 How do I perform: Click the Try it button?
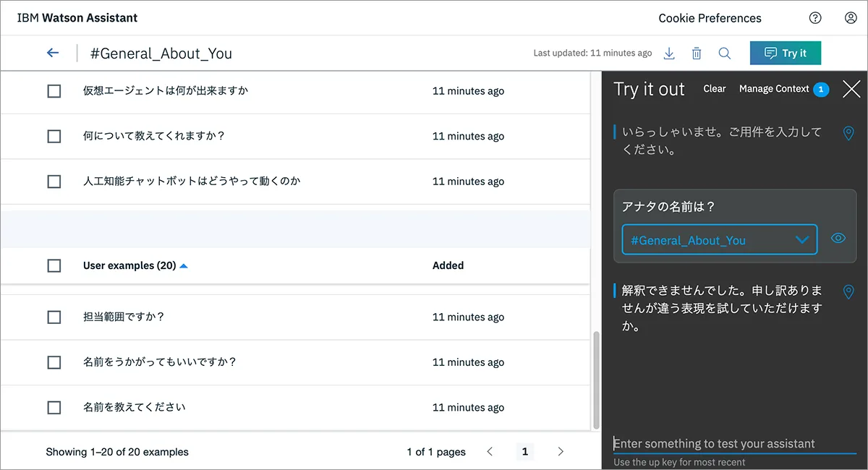click(x=786, y=53)
